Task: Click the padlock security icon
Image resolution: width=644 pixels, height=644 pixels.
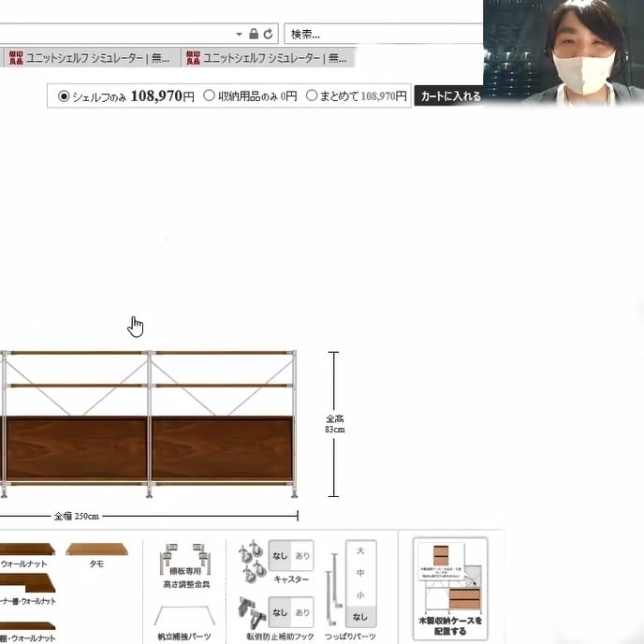Action: pyautogui.click(x=254, y=34)
